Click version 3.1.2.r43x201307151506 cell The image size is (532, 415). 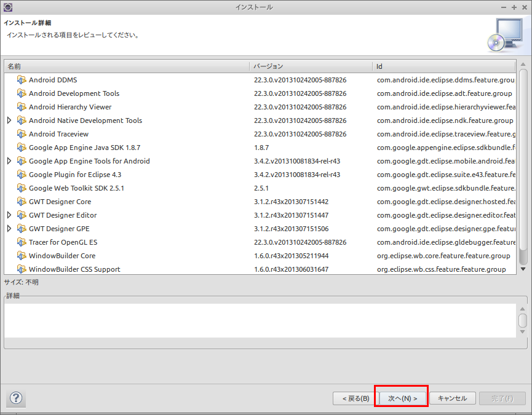point(291,229)
